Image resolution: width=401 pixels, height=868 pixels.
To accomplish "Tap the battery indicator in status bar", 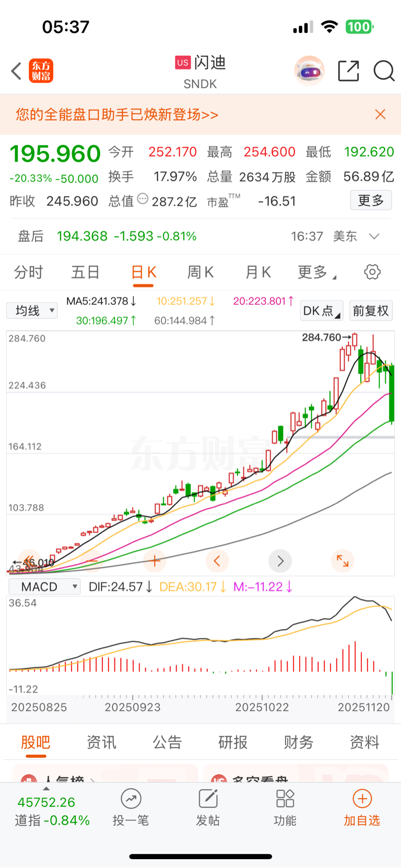I will [359, 27].
